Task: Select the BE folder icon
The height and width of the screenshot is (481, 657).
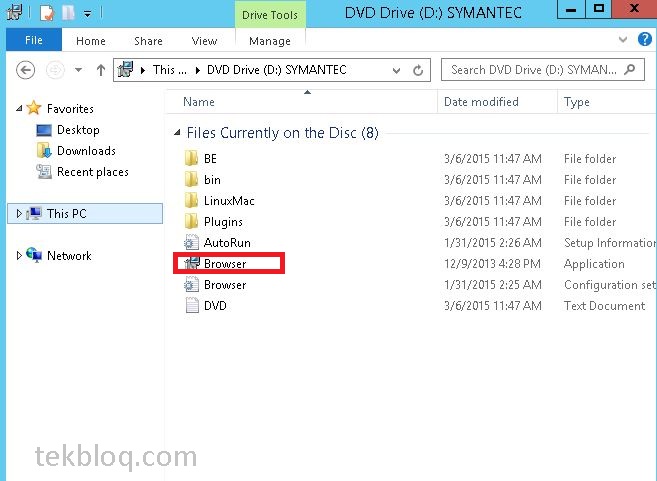Action: [191, 158]
